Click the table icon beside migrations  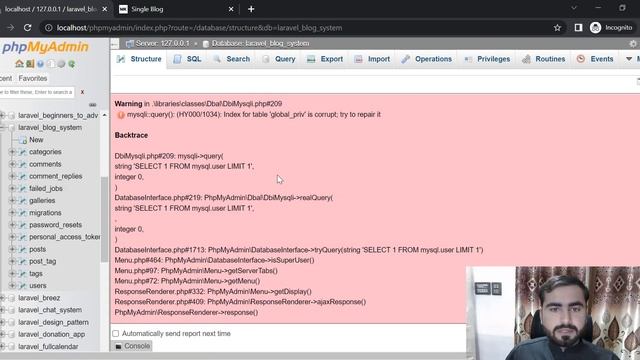(23, 213)
